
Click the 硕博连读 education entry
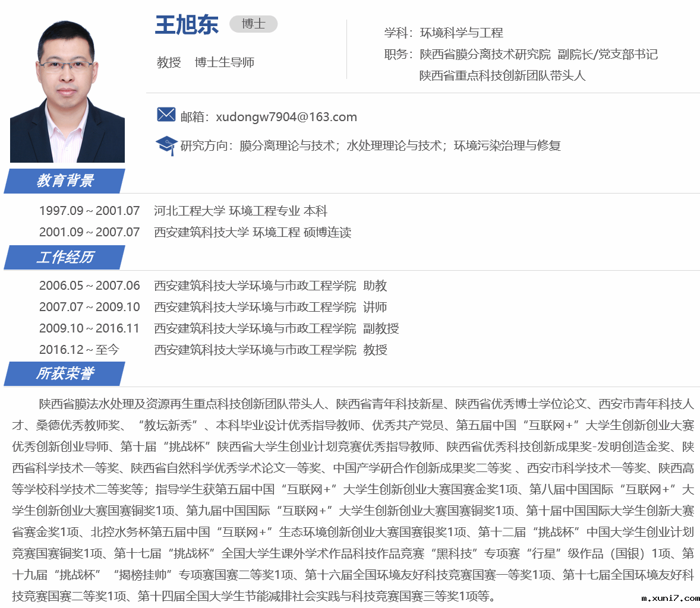pos(253,232)
